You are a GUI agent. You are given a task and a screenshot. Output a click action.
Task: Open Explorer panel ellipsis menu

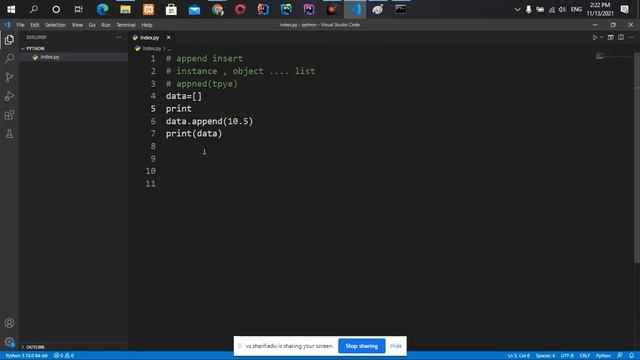coord(119,37)
